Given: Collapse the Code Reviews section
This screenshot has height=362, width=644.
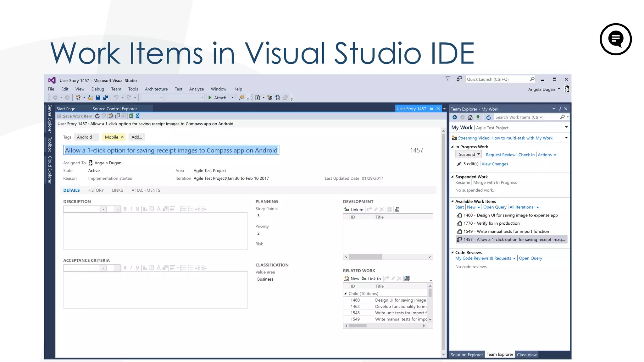Looking at the screenshot, I should (452, 252).
